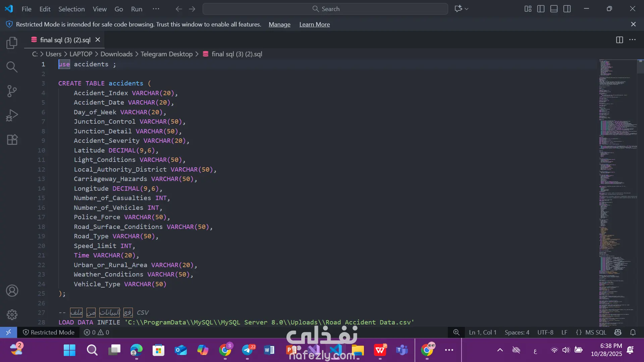The image size is (644, 362).
Task: Click the Search command center box
Action: click(x=325, y=9)
